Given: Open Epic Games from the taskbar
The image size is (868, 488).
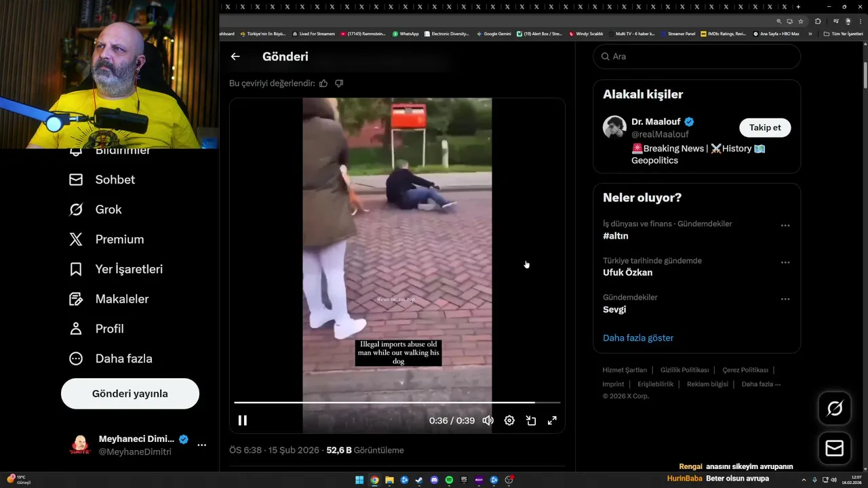Looking at the screenshot, I should pyautogui.click(x=464, y=480).
